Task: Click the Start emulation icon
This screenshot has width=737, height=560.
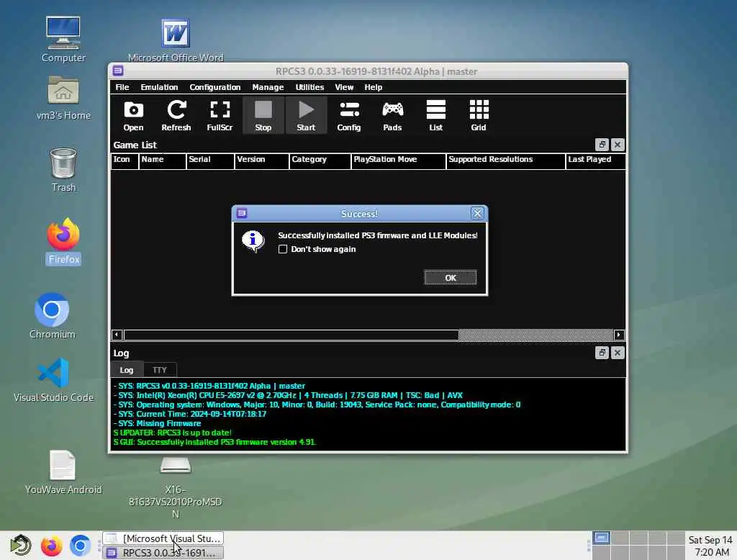Action: (x=306, y=116)
